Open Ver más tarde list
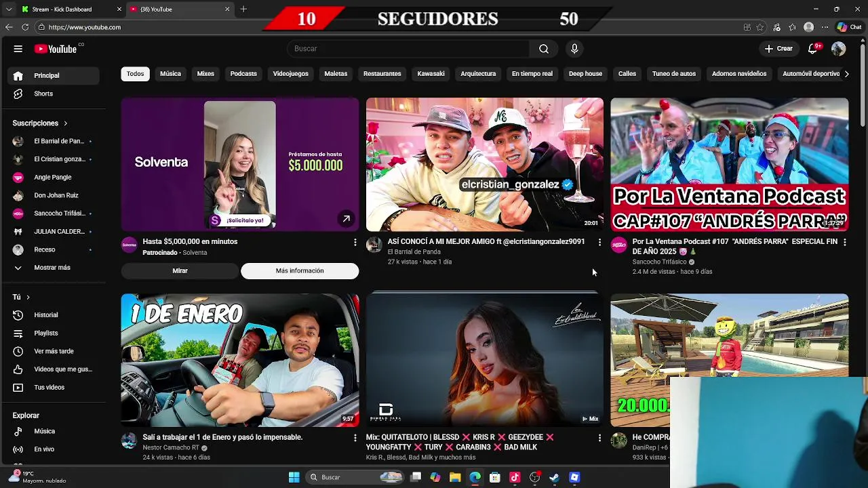 coord(54,351)
